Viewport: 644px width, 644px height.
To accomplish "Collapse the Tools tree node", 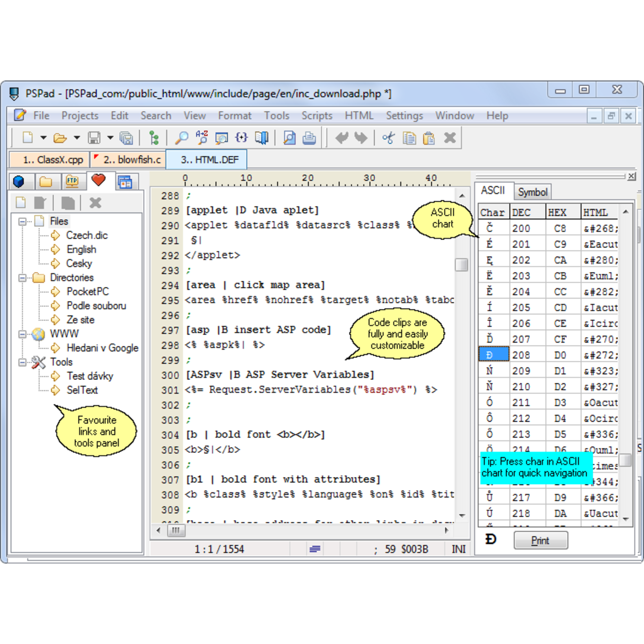I will (x=22, y=362).
